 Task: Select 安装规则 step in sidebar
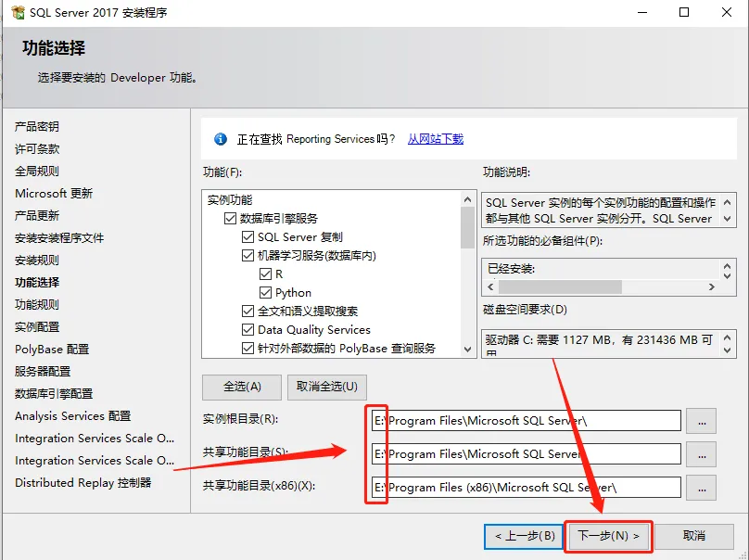tap(37, 261)
